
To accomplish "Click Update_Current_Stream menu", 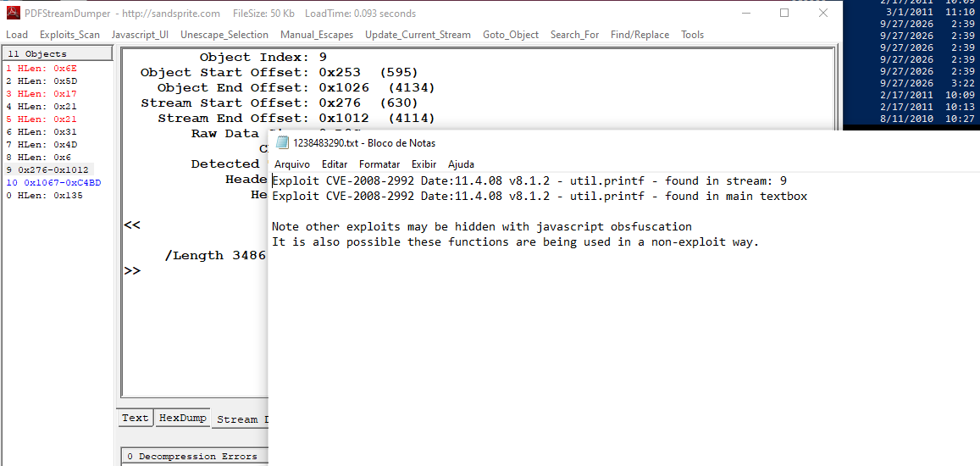I will [x=418, y=35].
